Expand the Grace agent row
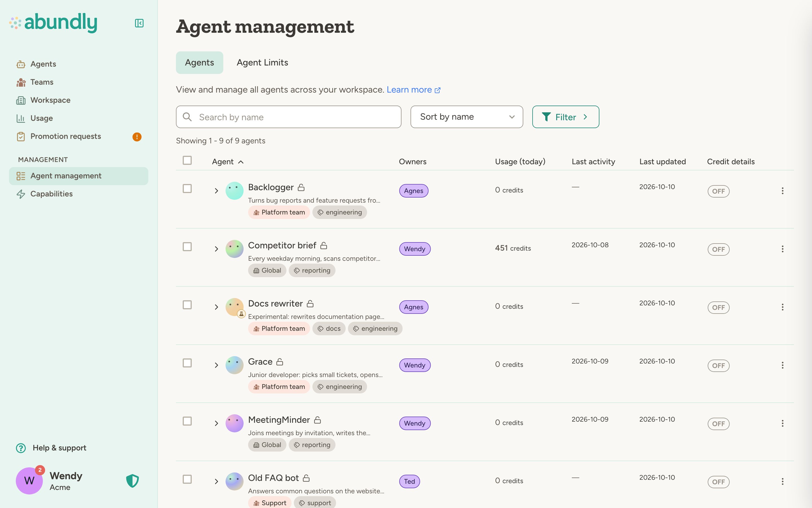812x508 pixels. [217, 365]
